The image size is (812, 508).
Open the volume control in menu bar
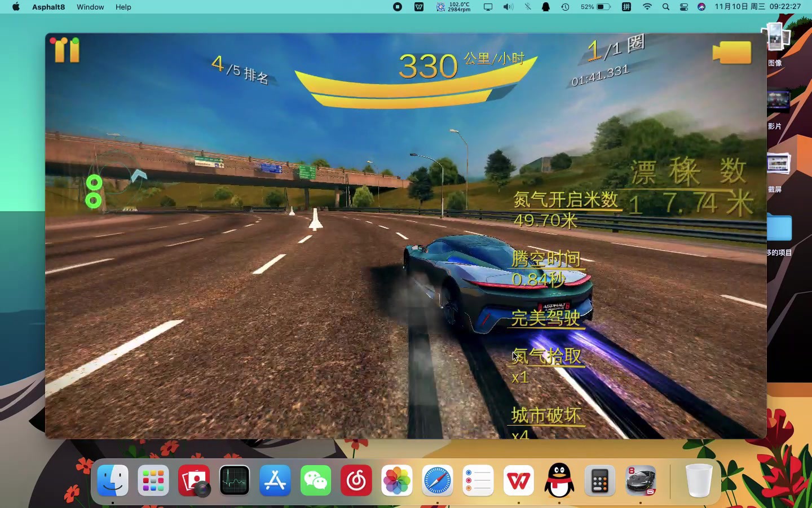coord(508,7)
